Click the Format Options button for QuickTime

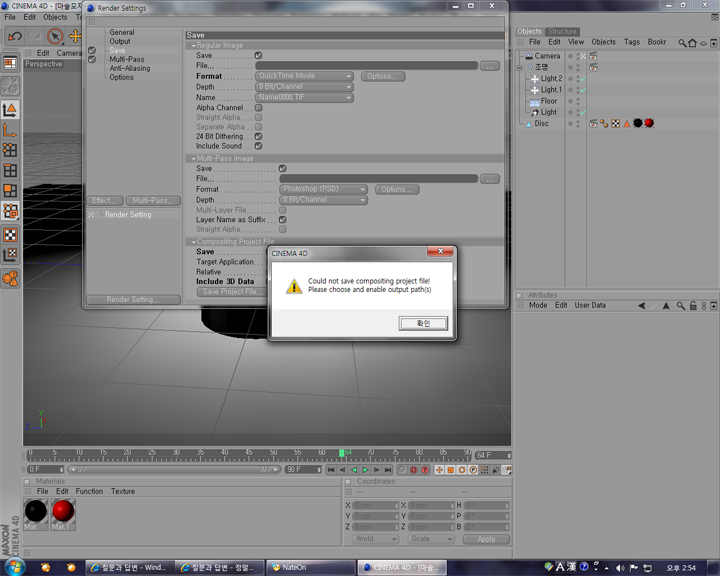click(x=382, y=76)
